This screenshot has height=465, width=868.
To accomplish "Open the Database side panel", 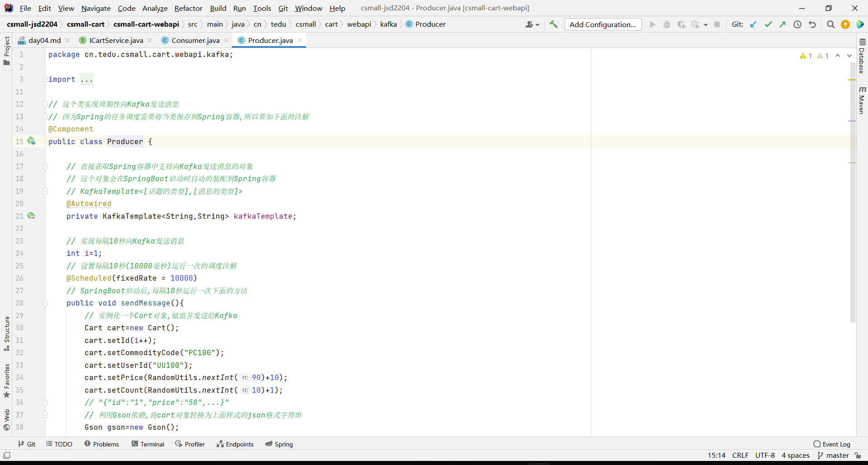I will (x=862, y=56).
